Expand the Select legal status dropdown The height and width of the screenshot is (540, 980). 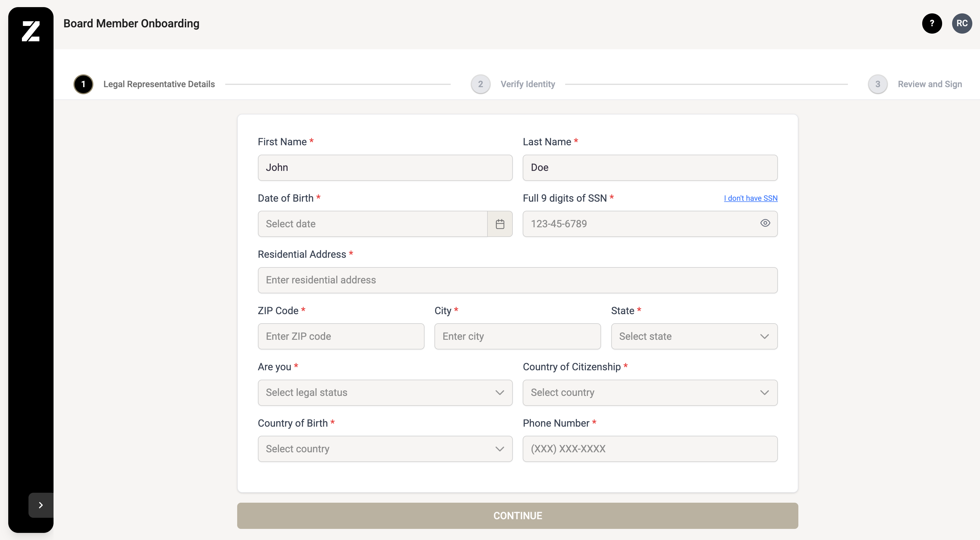[x=385, y=393]
